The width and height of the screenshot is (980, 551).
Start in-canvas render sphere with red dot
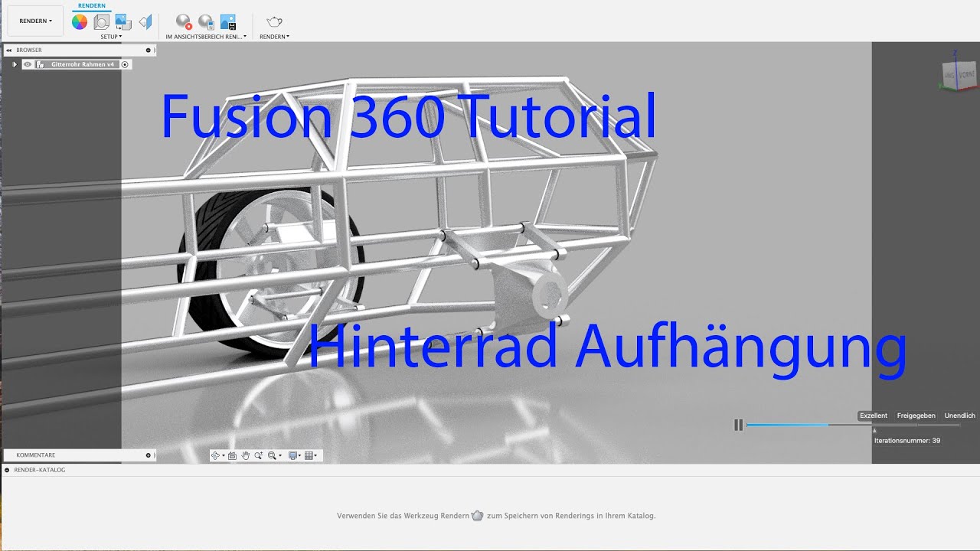(x=184, y=22)
